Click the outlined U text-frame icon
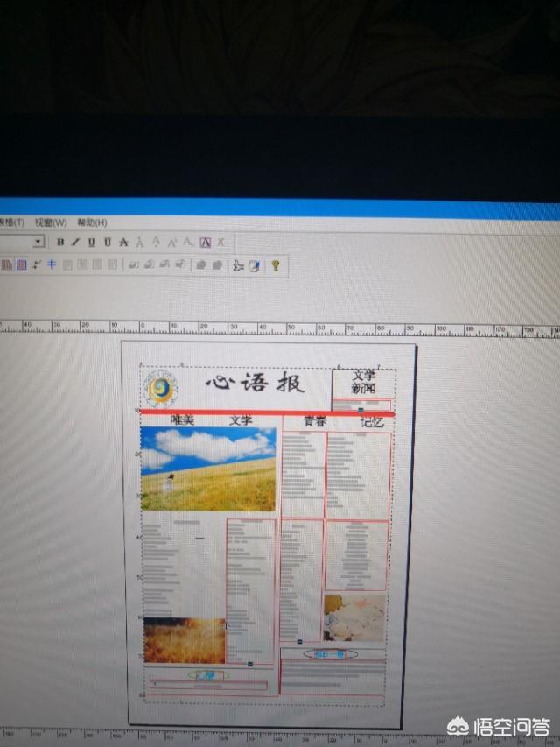560x747 pixels. click(107, 243)
